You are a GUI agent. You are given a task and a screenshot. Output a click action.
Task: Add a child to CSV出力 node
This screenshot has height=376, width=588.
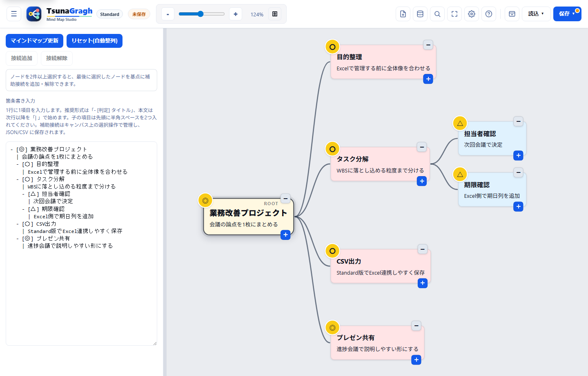click(x=423, y=283)
